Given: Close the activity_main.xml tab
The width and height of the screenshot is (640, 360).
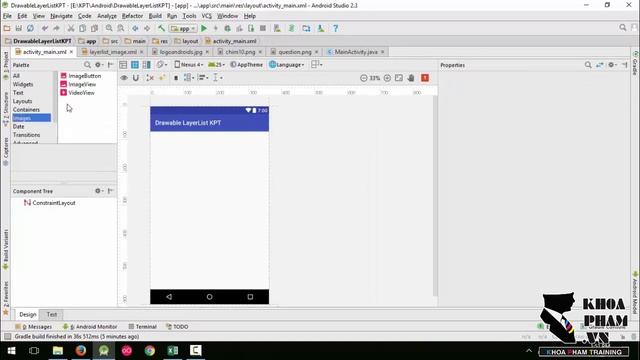Looking at the screenshot, I should [x=71, y=52].
